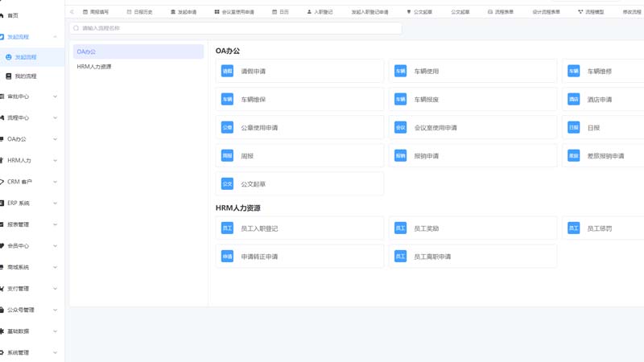Switch to the 流程表单 tab
This screenshot has width=644, height=362.
coord(501,12)
